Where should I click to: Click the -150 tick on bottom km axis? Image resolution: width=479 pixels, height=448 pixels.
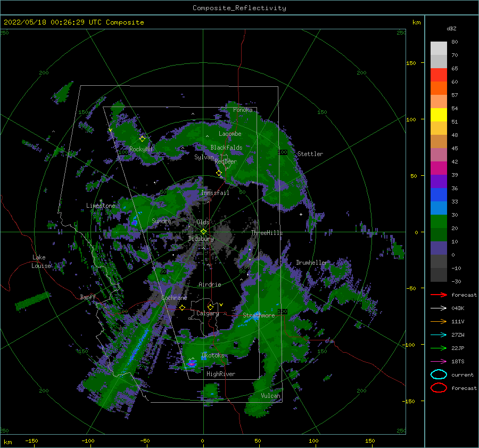pos(31,441)
